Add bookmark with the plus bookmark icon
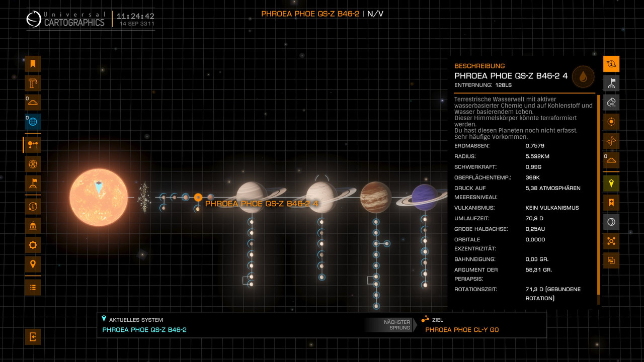This screenshot has height=362, width=644. click(611, 203)
